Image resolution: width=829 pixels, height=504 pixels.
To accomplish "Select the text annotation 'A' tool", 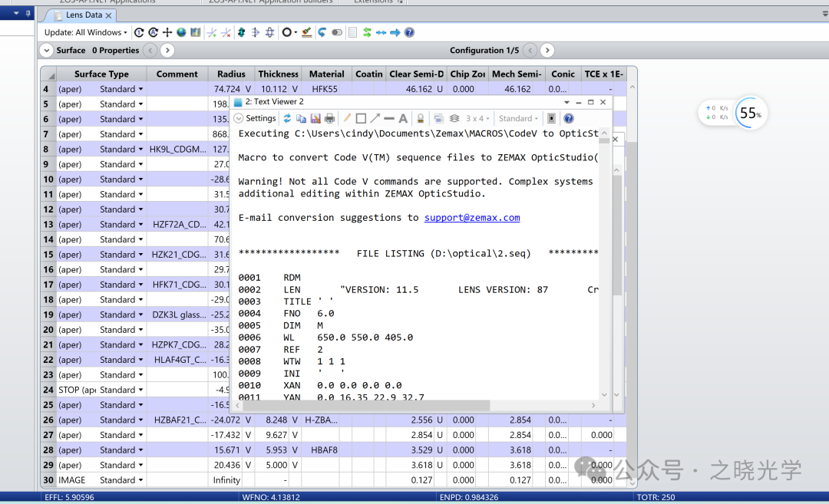I will point(403,118).
